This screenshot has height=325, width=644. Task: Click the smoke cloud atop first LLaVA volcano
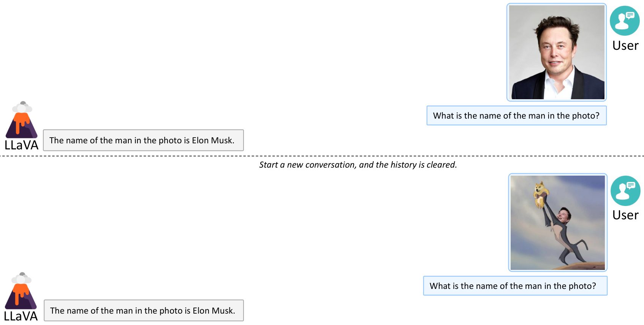pyautogui.click(x=22, y=107)
